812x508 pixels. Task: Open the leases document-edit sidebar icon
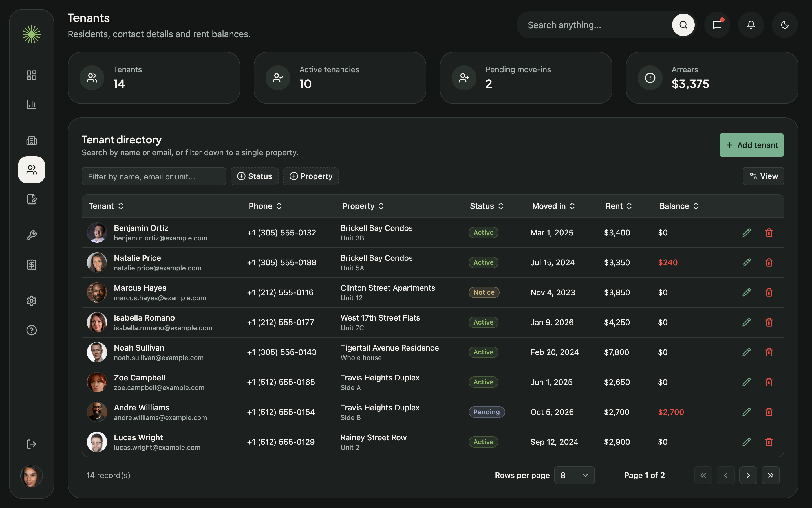32,199
